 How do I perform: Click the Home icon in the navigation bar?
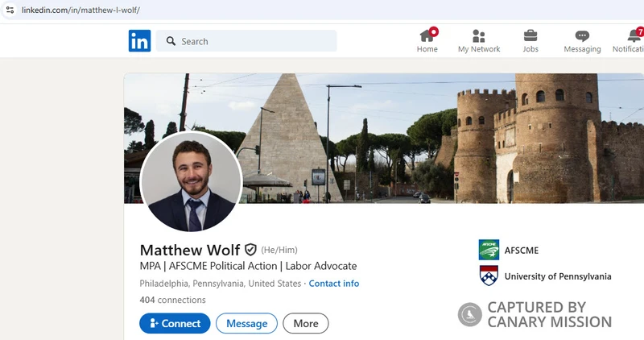(427, 35)
